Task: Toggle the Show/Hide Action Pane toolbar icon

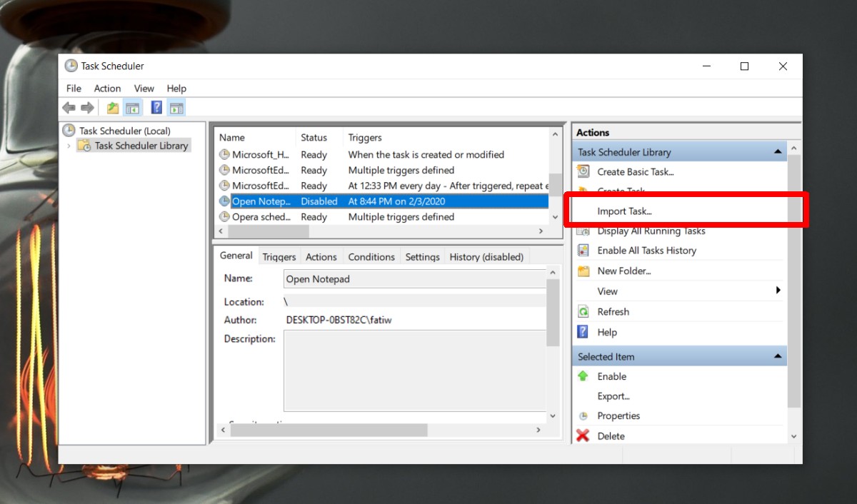Action: [x=176, y=107]
